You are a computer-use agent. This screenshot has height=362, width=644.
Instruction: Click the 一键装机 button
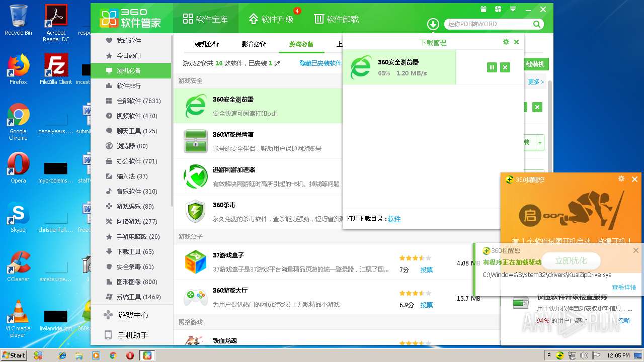coord(535,64)
